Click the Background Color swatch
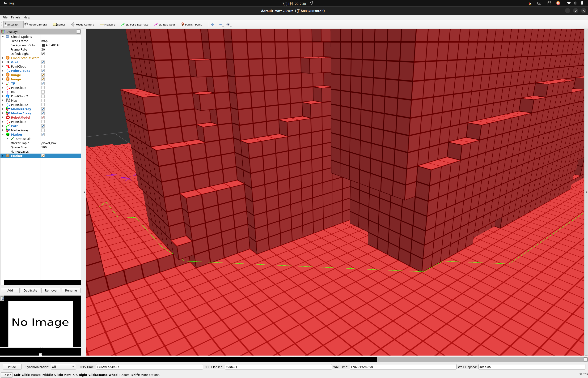 (x=43, y=45)
